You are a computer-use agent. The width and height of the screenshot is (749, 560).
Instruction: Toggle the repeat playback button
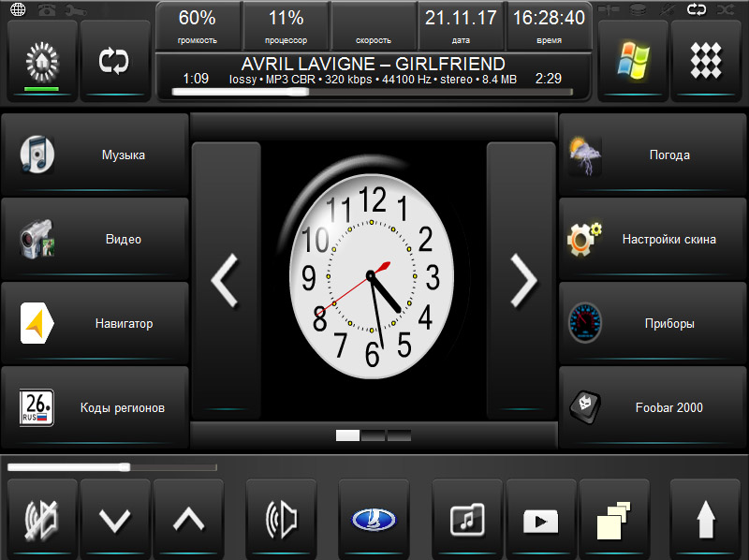(x=114, y=61)
